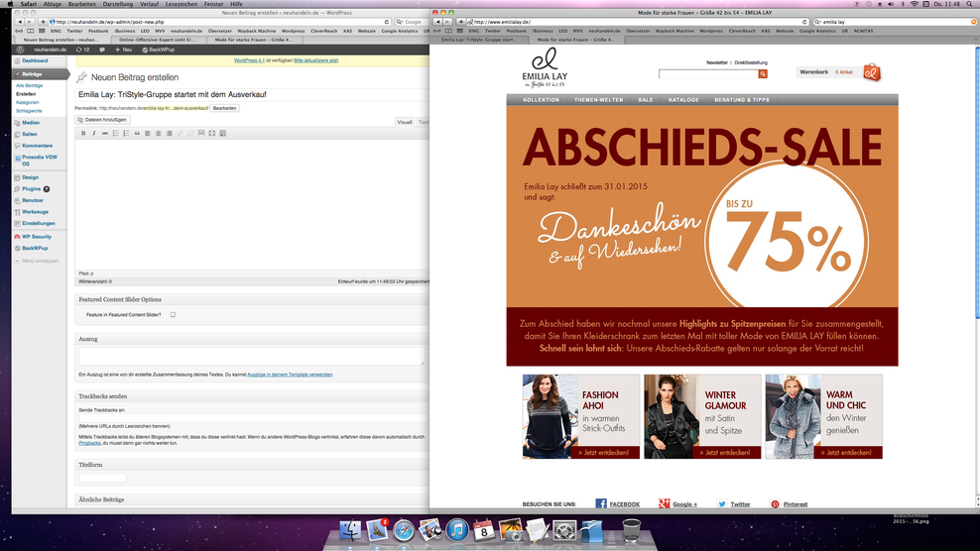Click the Bold formatting icon in WordPress editor
Screen dimensions: 980x551
point(83,133)
